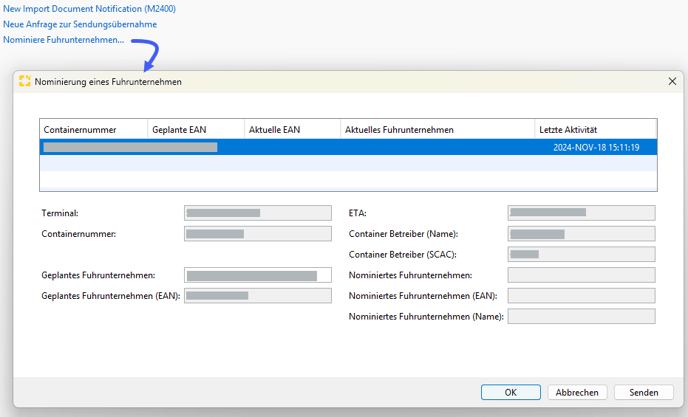Click the dialog's title bar app icon

pos(25,81)
